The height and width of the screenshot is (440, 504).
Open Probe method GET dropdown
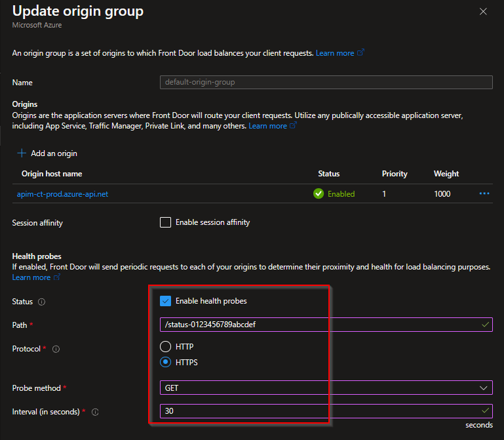pyautogui.click(x=326, y=388)
